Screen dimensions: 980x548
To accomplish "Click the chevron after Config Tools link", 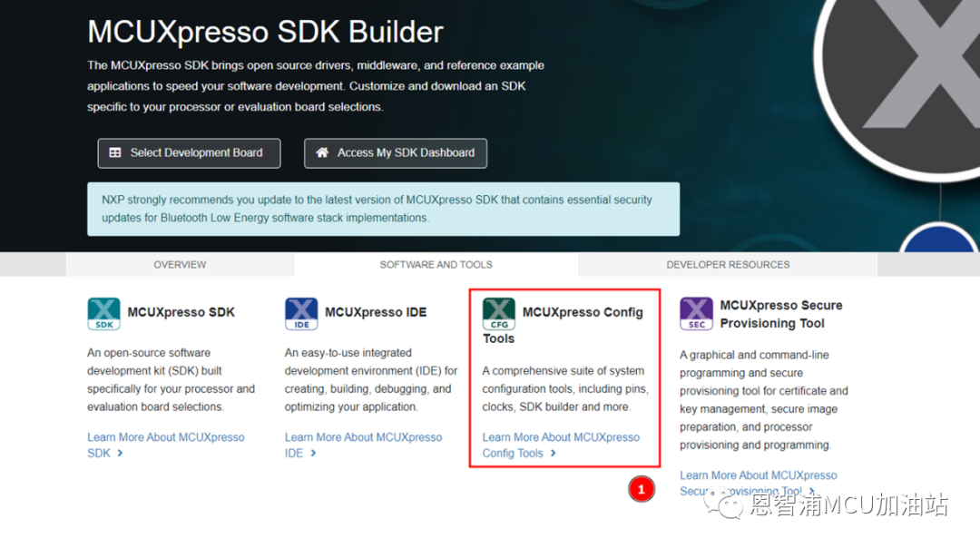I will point(554,453).
